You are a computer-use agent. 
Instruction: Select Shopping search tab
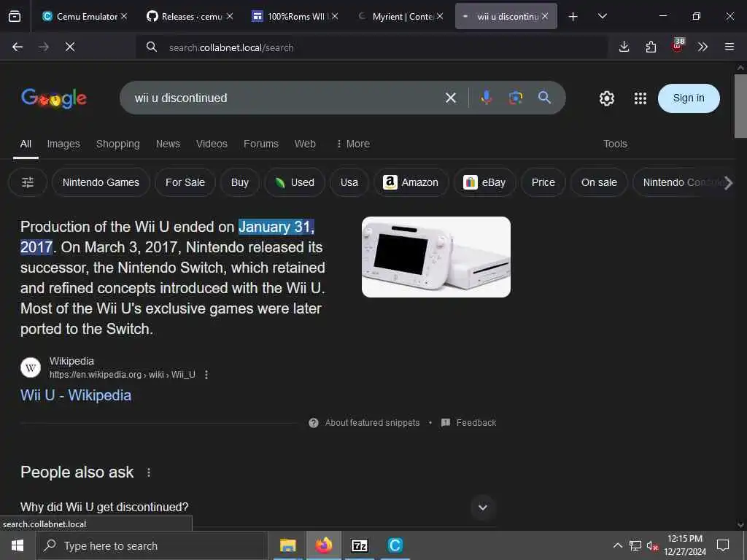118,144
